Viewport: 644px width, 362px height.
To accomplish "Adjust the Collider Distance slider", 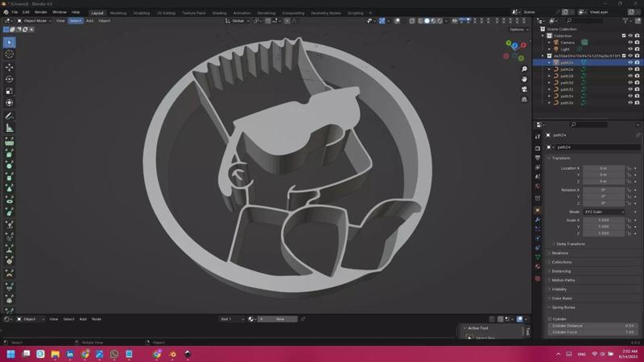I will (592, 326).
